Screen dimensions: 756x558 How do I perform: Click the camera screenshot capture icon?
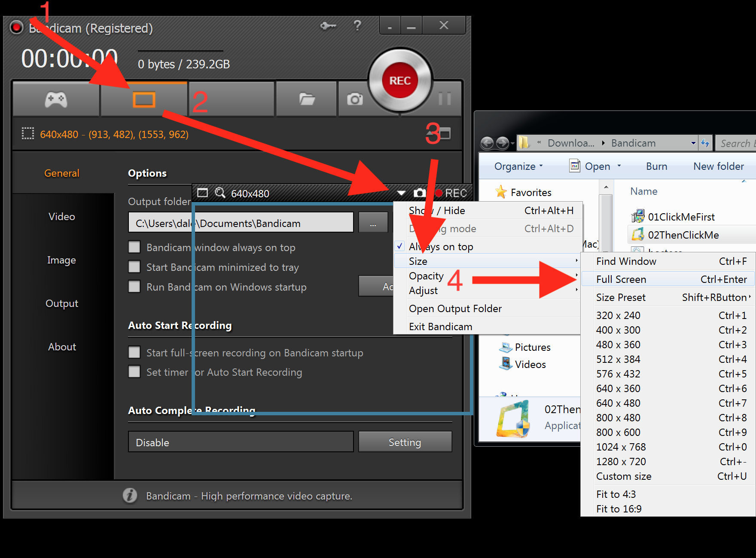355,99
